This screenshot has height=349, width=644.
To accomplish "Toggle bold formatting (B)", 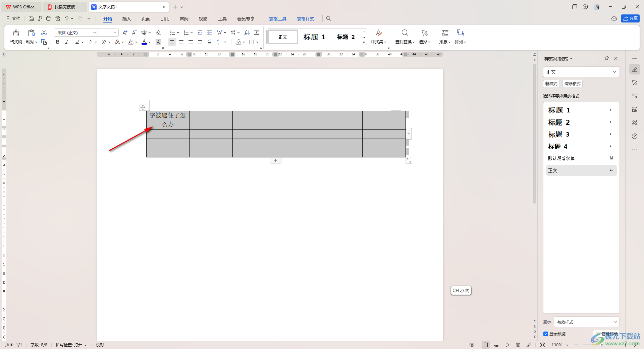I will pos(58,42).
